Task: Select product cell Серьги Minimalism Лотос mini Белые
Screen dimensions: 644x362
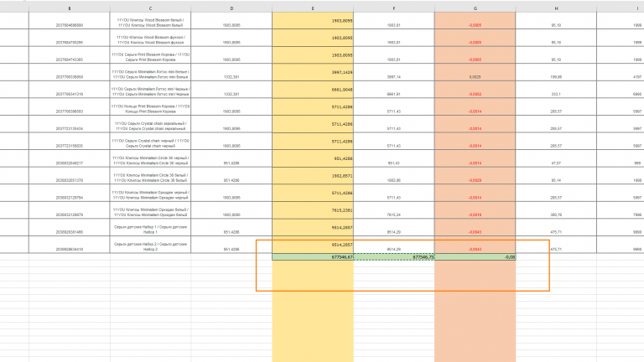Action: (x=150, y=72)
